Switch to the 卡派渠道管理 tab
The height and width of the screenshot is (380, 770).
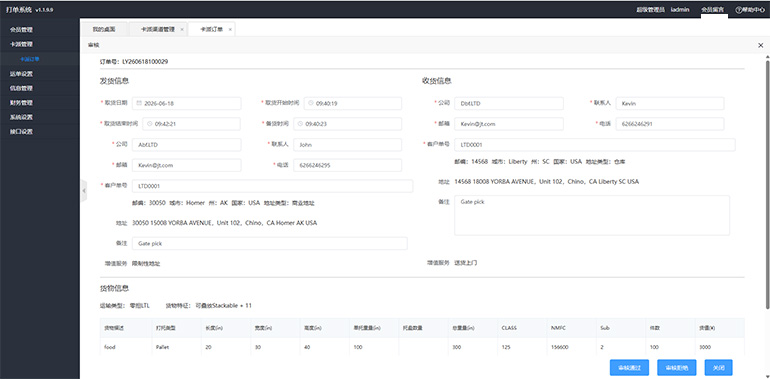pyautogui.click(x=158, y=29)
